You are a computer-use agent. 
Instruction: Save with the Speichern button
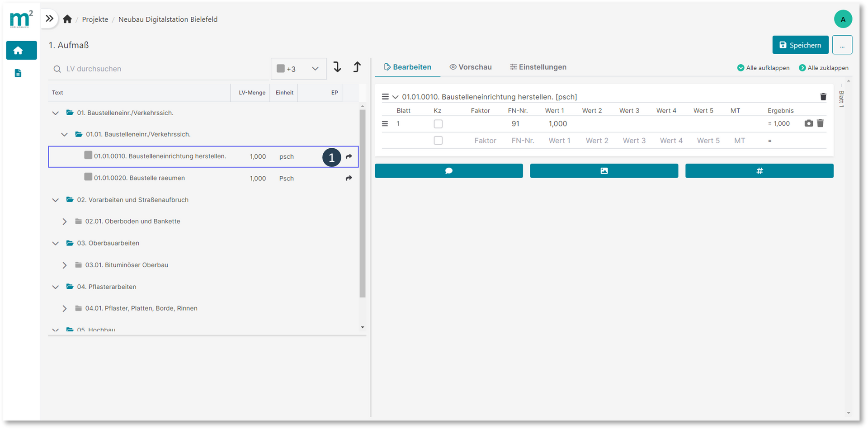click(801, 45)
